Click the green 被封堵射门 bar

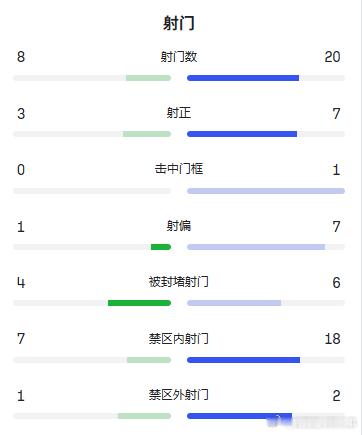click(139, 303)
